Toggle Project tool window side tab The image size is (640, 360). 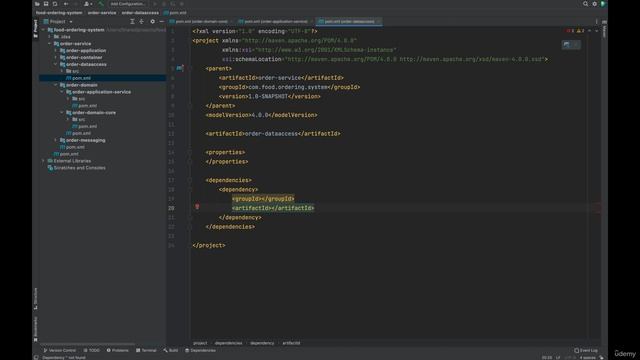pos(36,29)
